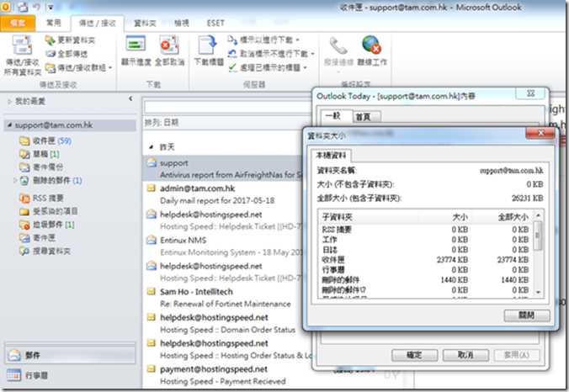
Task: Click the Dial-Up Connection phone icon
Action: coord(338,45)
